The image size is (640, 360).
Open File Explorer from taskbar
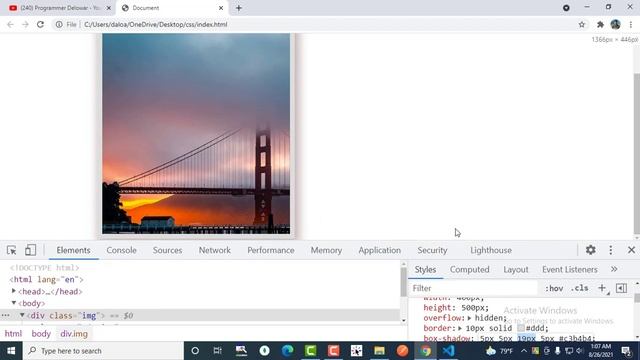379,351
